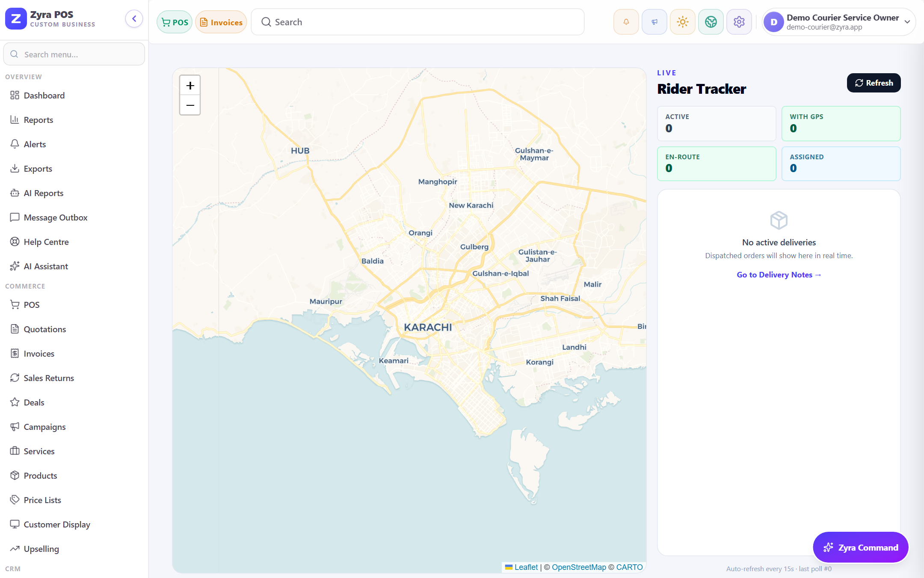Click the sidebar POS cart icon
Viewport: 924px width, 578px height.
(15, 304)
